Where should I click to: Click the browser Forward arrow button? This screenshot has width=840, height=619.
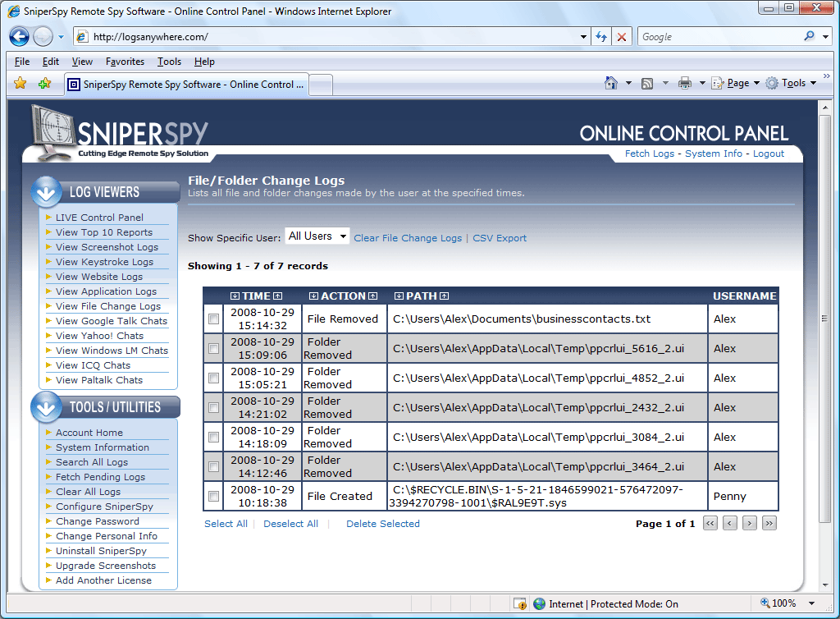click(43, 36)
